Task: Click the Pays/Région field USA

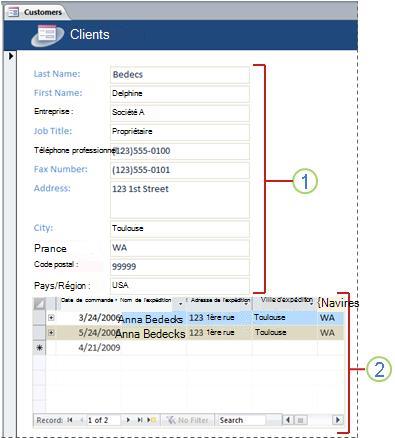Action: click(180, 285)
